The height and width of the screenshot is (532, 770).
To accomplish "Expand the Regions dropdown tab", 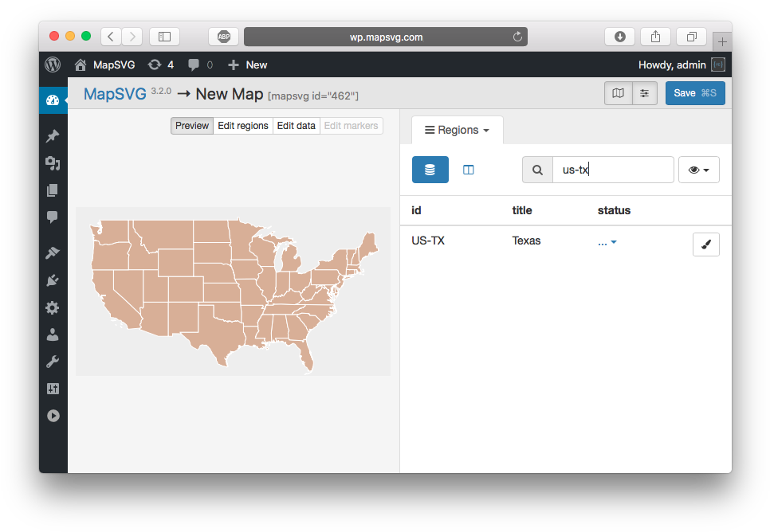I will pyautogui.click(x=458, y=130).
